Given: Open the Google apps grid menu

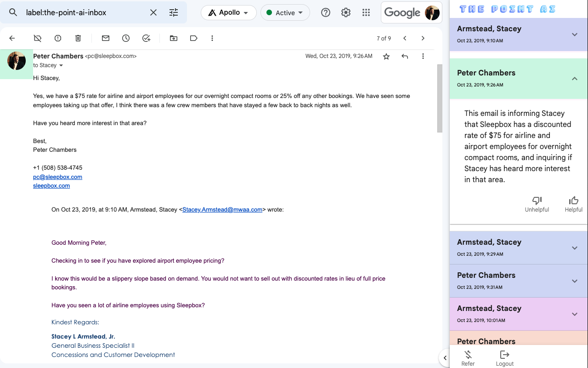Looking at the screenshot, I should pyautogui.click(x=366, y=13).
